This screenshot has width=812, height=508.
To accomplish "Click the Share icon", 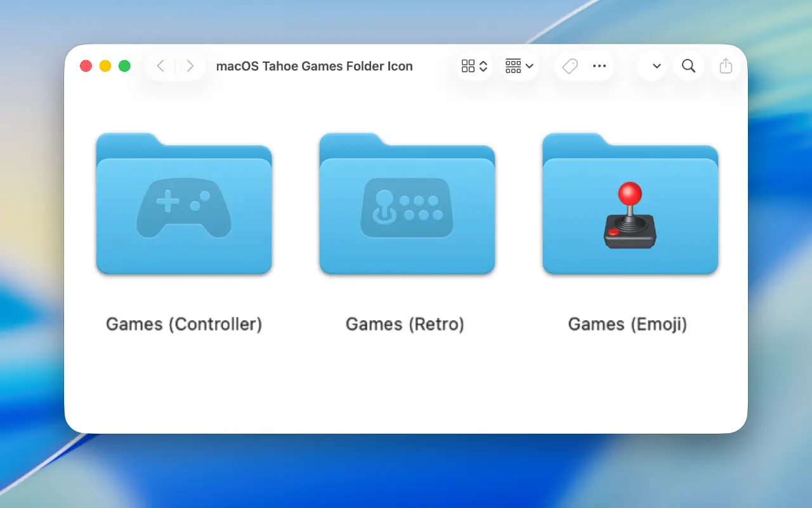I will click(x=726, y=66).
